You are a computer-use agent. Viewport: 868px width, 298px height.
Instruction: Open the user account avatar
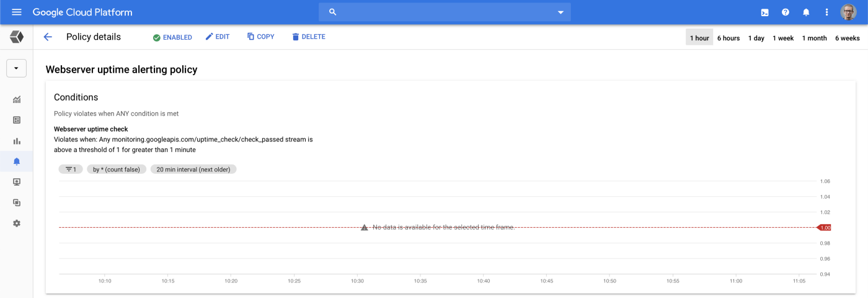pos(848,12)
